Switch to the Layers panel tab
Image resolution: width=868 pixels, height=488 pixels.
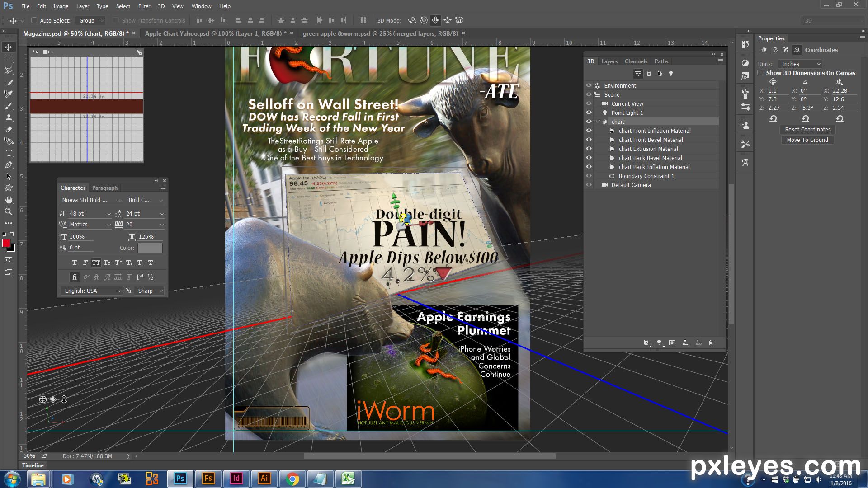click(x=609, y=61)
